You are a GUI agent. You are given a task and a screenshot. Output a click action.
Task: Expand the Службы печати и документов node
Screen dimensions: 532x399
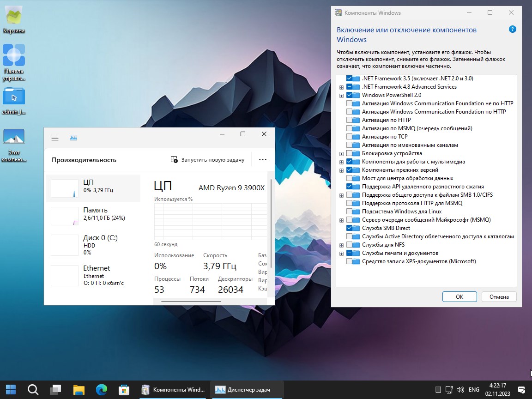(341, 254)
